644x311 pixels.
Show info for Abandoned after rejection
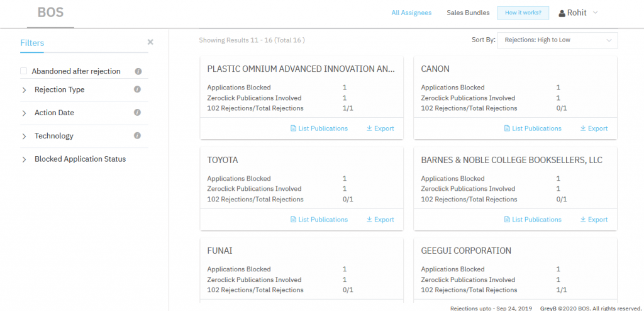pos(138,71)
